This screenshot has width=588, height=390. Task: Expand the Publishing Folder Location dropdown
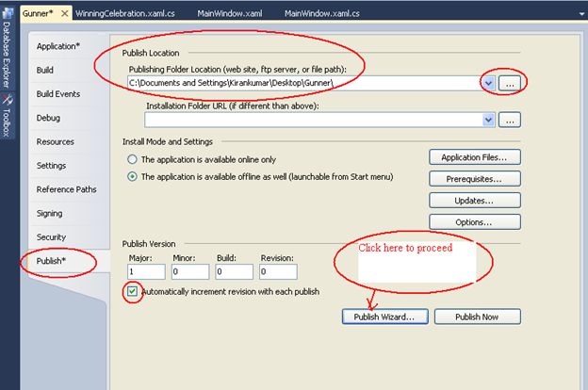coord(488,83)
